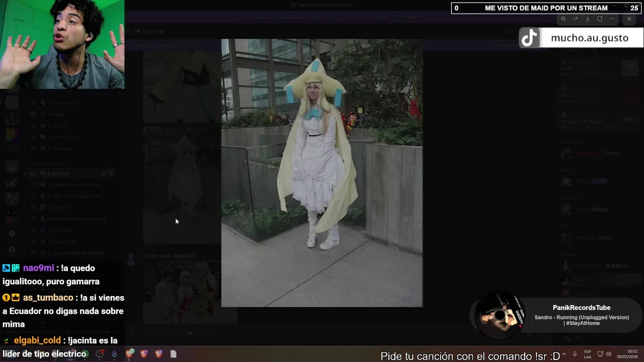Close the image viewer with the X
The image size is (644, 362).
coord(629,19)
